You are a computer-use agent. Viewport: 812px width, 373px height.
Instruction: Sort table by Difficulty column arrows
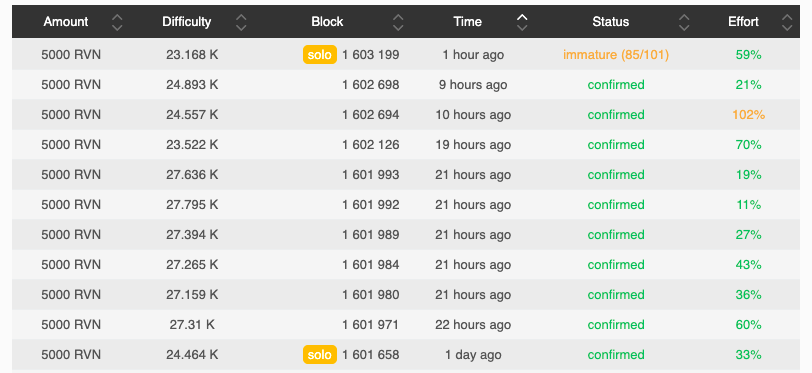pos(241,22)
